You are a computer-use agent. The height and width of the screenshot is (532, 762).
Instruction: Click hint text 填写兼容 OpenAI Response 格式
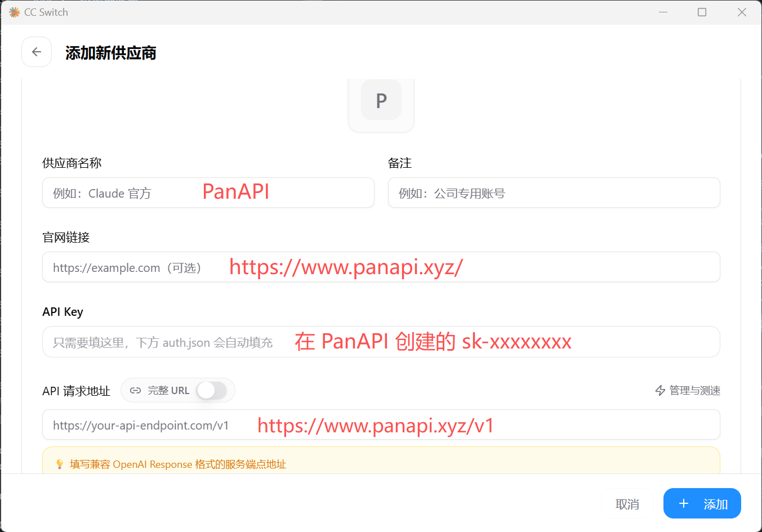click(178, 464)
